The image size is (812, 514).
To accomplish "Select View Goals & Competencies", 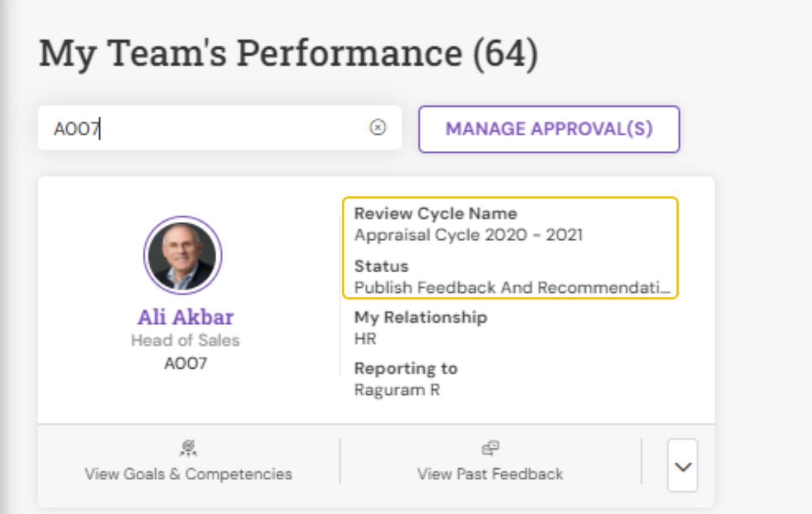I will point(188,474).
